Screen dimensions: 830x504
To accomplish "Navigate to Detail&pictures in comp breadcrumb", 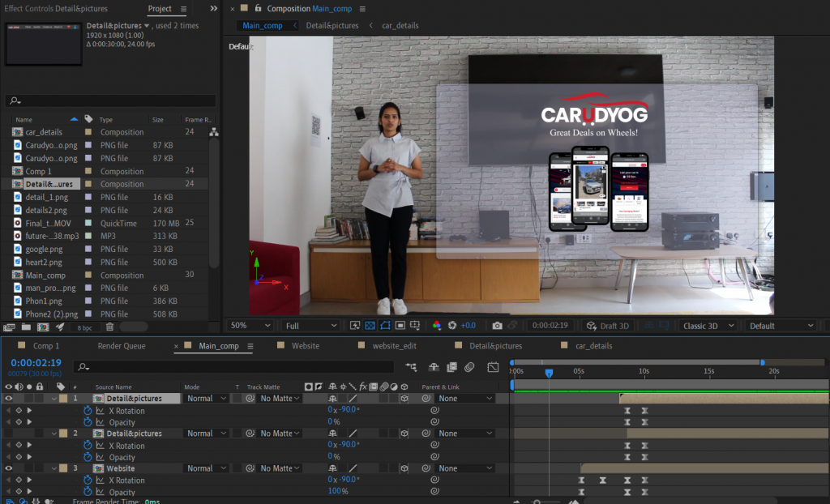I will (x=332, y=25).
